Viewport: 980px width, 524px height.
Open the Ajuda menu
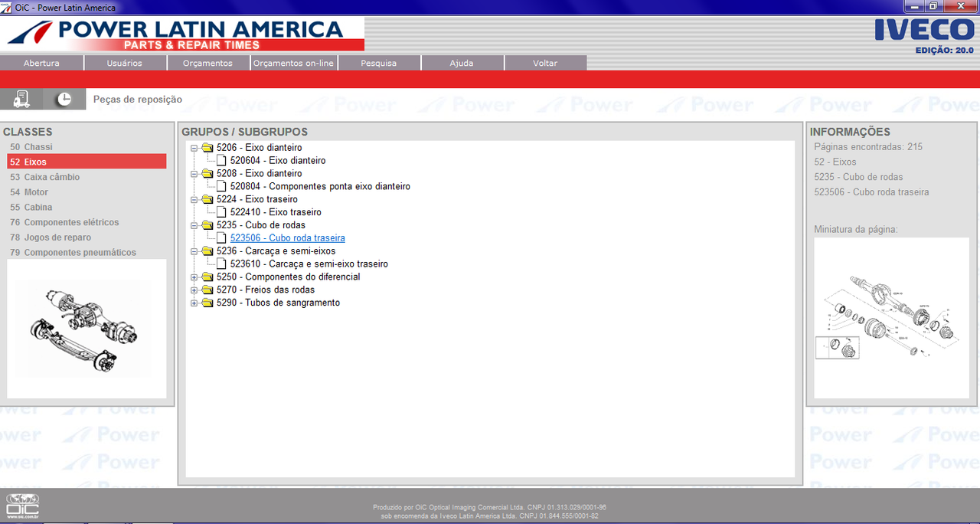click(x=462, y=63)
